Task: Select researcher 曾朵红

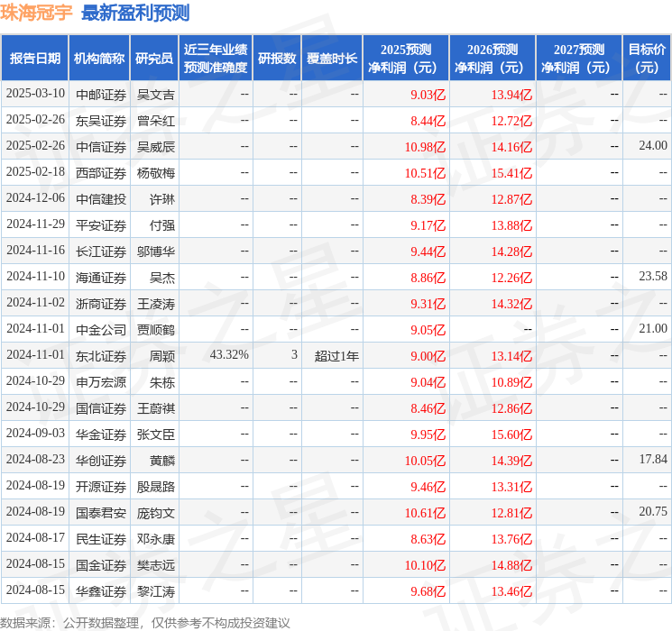Action: tap(156, 121)
